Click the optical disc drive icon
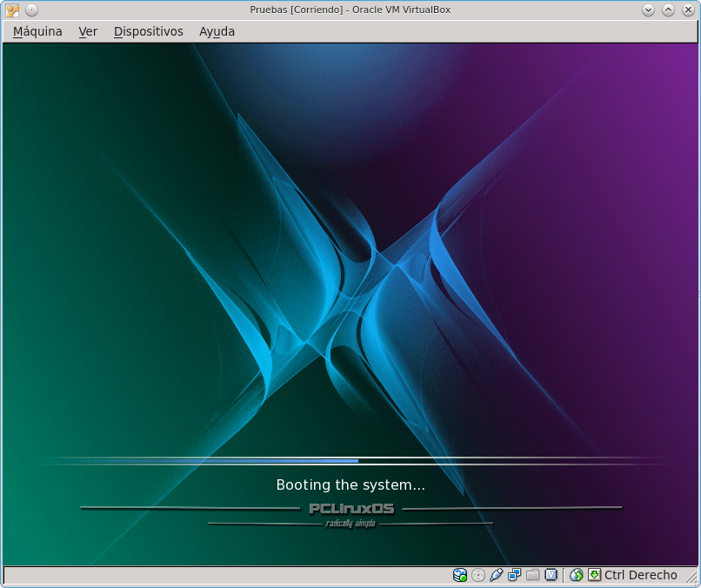The image size is (701, 588). pos(477,575)
